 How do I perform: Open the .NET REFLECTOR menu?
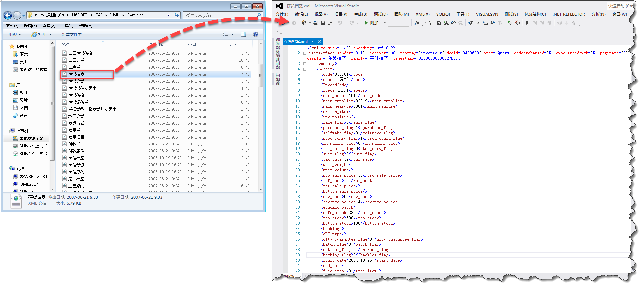569,14
